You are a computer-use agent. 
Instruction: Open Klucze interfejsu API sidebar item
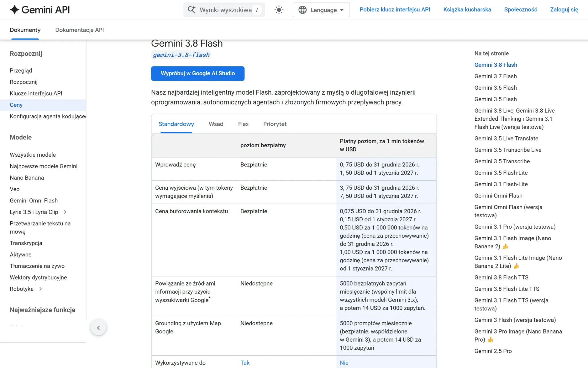(x=36, y=93)
